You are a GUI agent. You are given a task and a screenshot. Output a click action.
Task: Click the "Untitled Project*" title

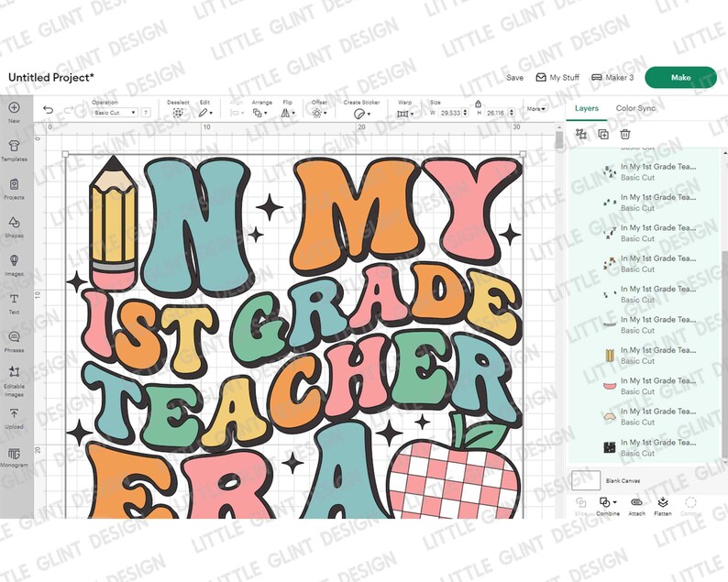[x=51, y=78]
